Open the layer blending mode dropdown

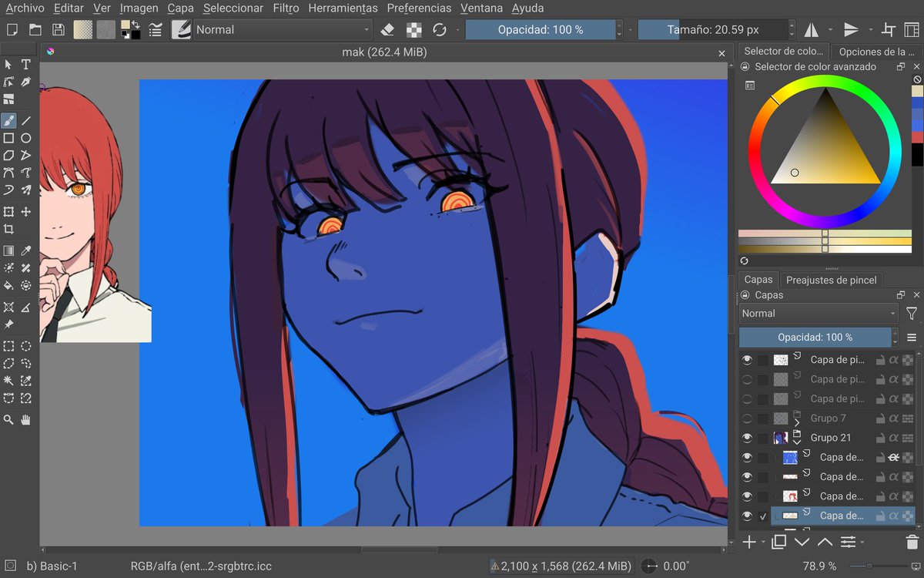pyautogui.click(x=819, y=314)
